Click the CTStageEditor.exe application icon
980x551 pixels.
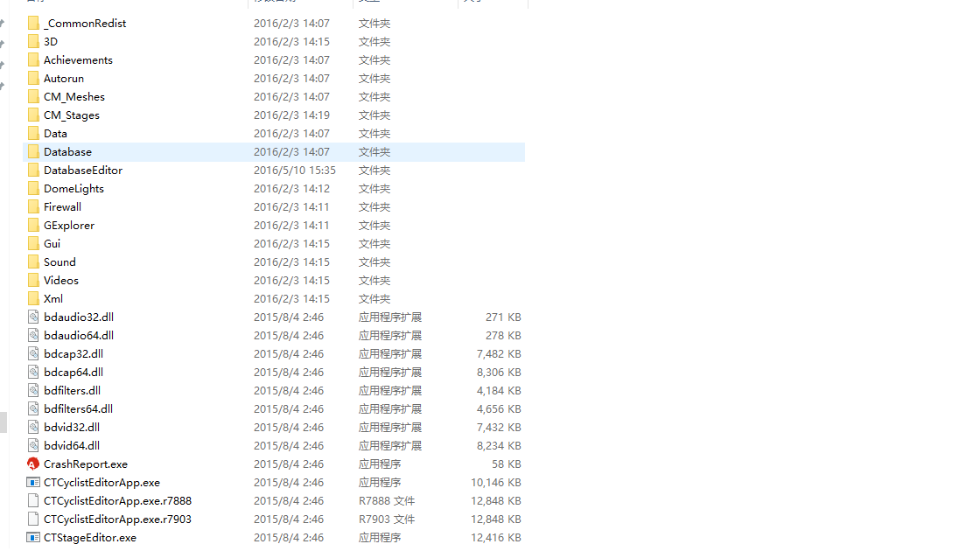coord(33,537)
